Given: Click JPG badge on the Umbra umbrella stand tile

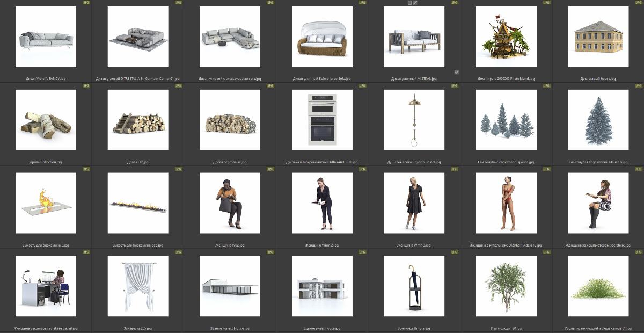Looking at the screenshot, I should click(x=455, y=252).
